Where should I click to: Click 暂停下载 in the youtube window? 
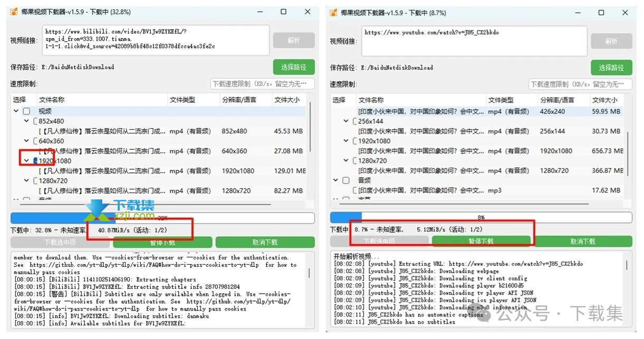click(x=481, y=241)
